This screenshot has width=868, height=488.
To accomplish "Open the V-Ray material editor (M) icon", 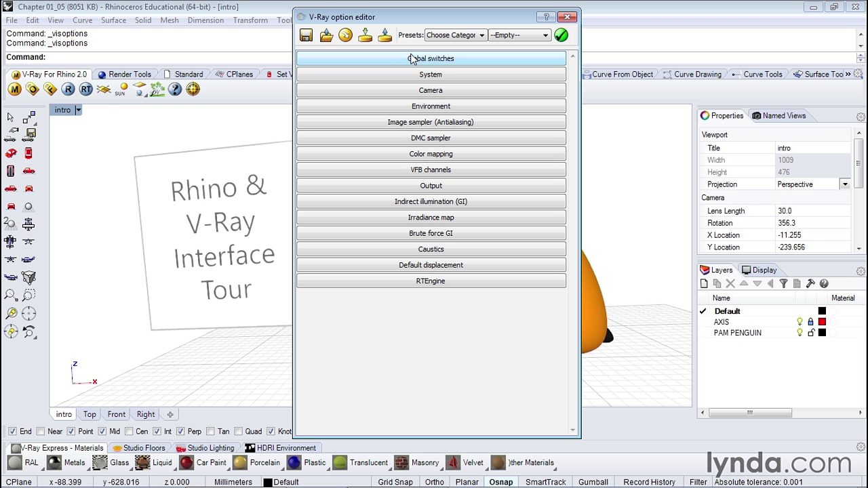I will coord(15,89).
